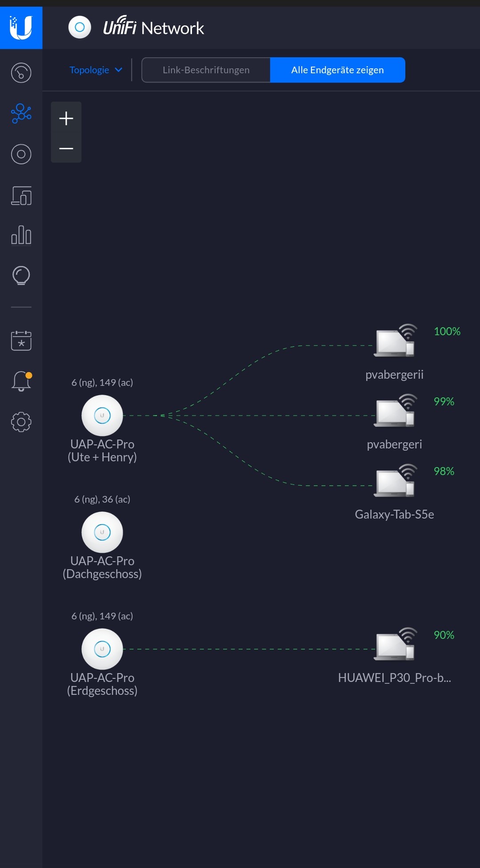Open the Map sidebar icon
This screenshot has height=868, width=480.
21,154
